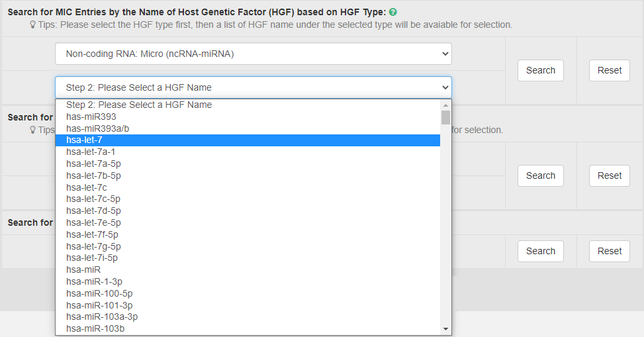Click the dropdown list's scroll-down arrow
The width and height of the screenshot is (644, 337).
pos(445,329)
